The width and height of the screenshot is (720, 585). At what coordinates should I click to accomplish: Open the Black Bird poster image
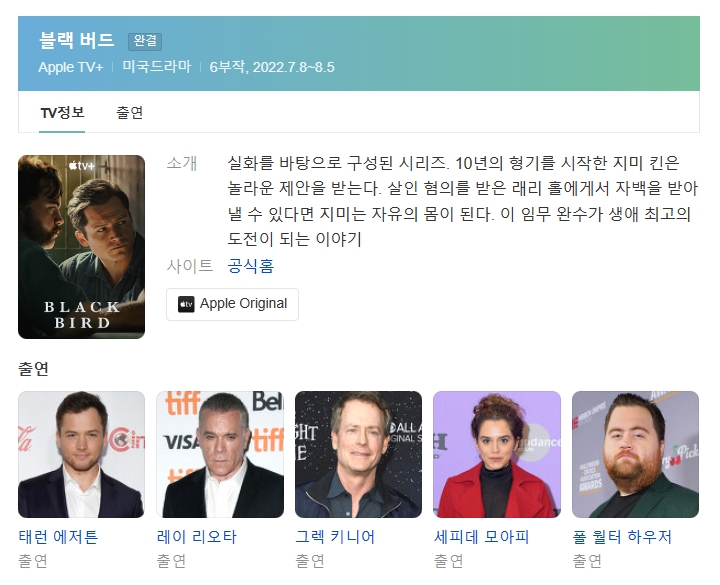(81, 247)
